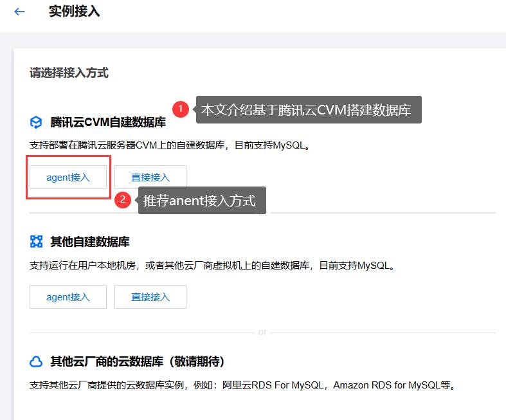
Task: Click the 其他云厂商的云数据库（敬请期待） heading
Action: (137, 361)
